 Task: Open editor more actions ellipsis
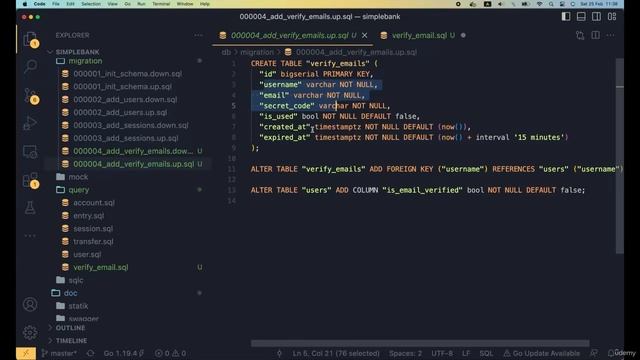pos(611,36)
